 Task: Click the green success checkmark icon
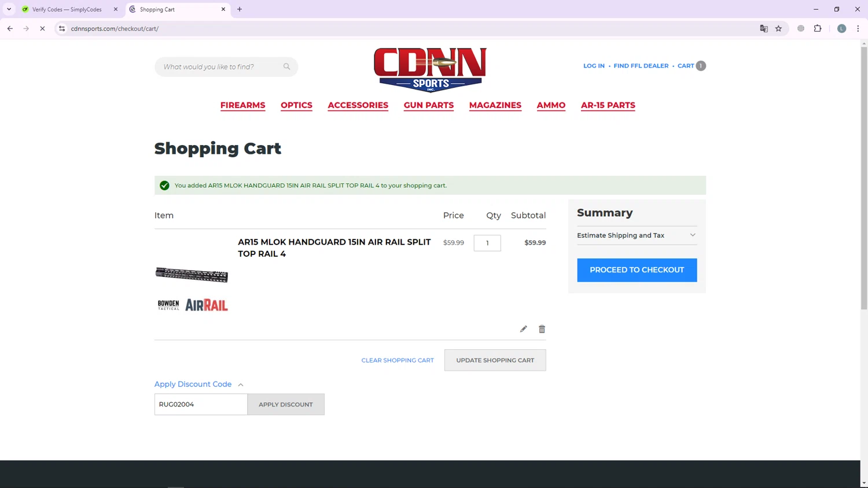pyautogui.click(x=164, y=186)
